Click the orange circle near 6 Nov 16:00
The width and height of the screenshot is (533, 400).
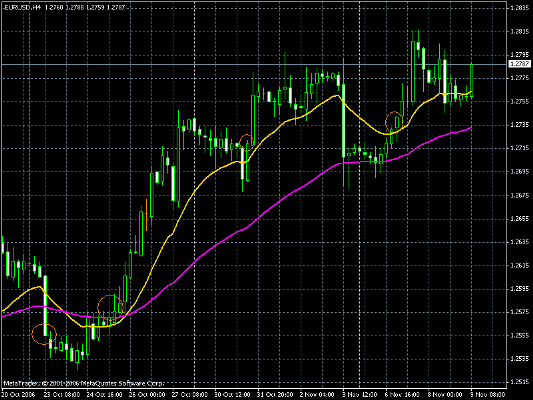pyautogui.click(x=394, y=121)
